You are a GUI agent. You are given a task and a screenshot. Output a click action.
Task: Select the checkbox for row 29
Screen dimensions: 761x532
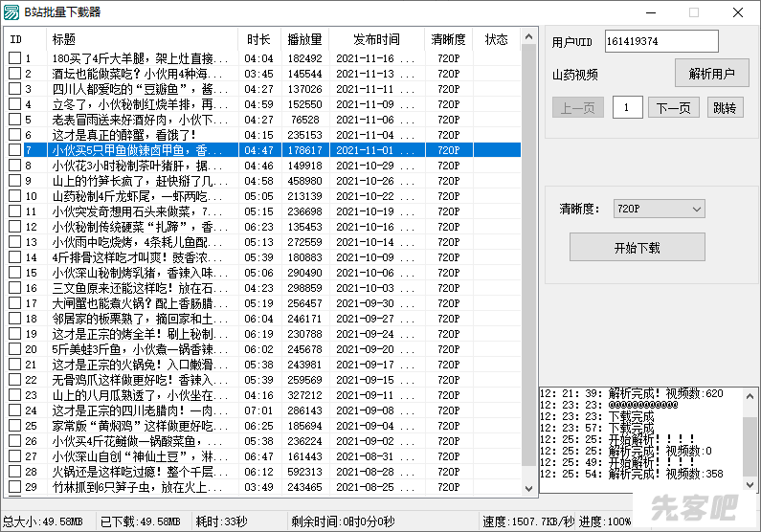[x=14, y=487]
